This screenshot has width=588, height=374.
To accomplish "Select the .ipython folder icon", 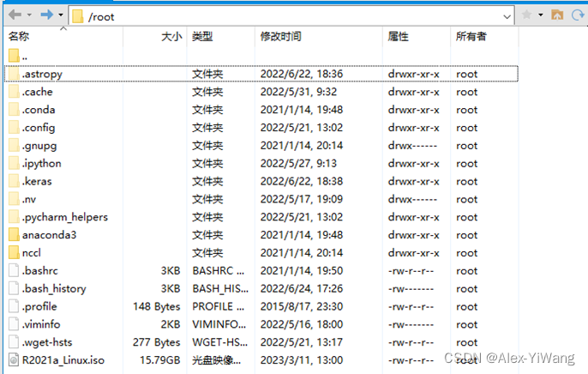I will coord(14,163).
